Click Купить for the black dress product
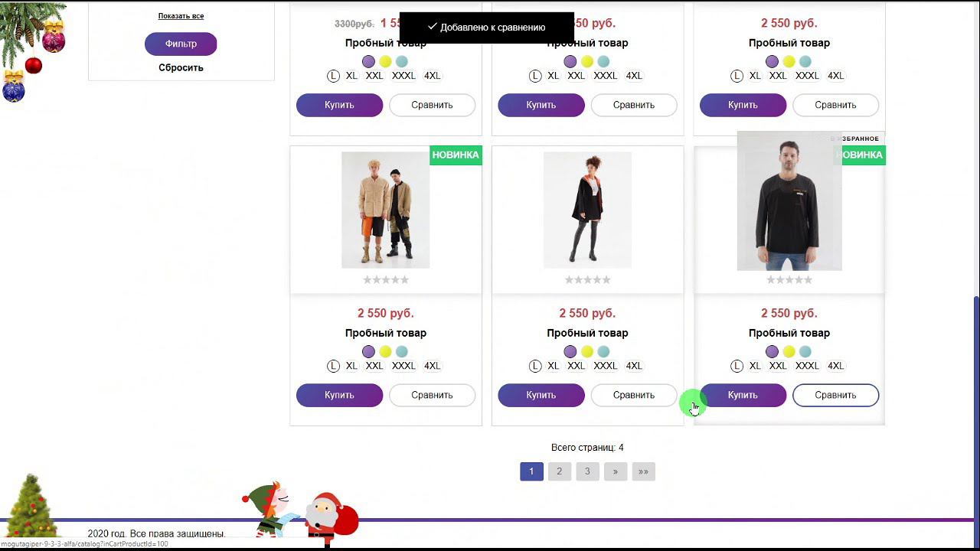This screenshot has width=980, height=551. coord(541,395)
